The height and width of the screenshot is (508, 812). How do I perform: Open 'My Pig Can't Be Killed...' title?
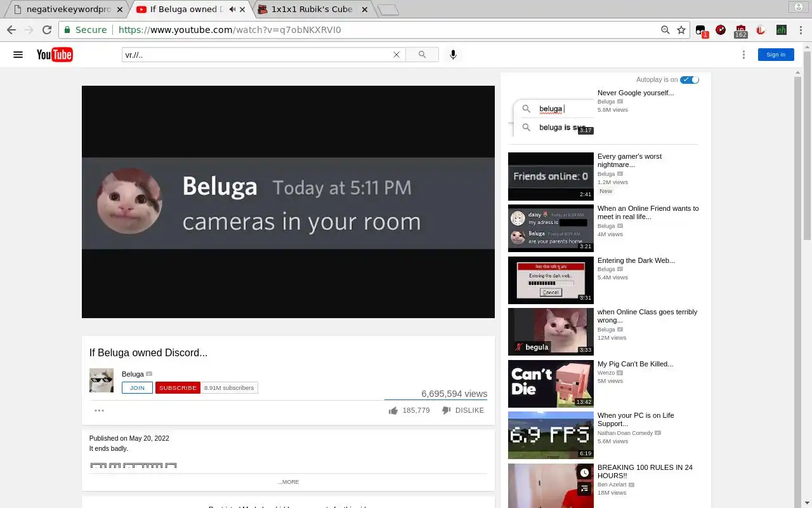click(x=635, y=364)
